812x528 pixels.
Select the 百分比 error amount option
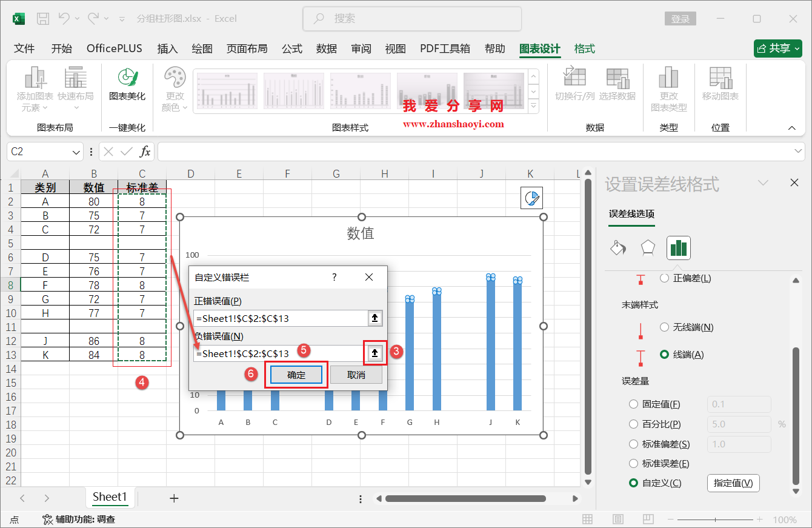pyautogui.click(x=633, y=424)
